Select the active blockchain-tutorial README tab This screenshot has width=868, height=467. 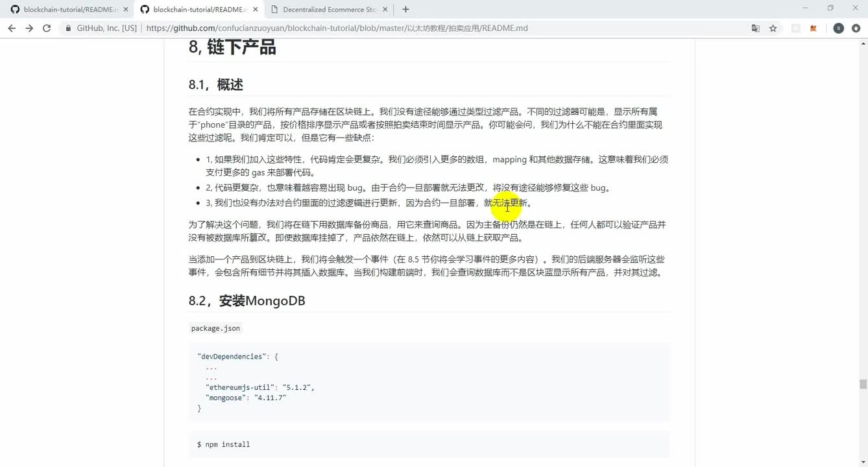199,10
